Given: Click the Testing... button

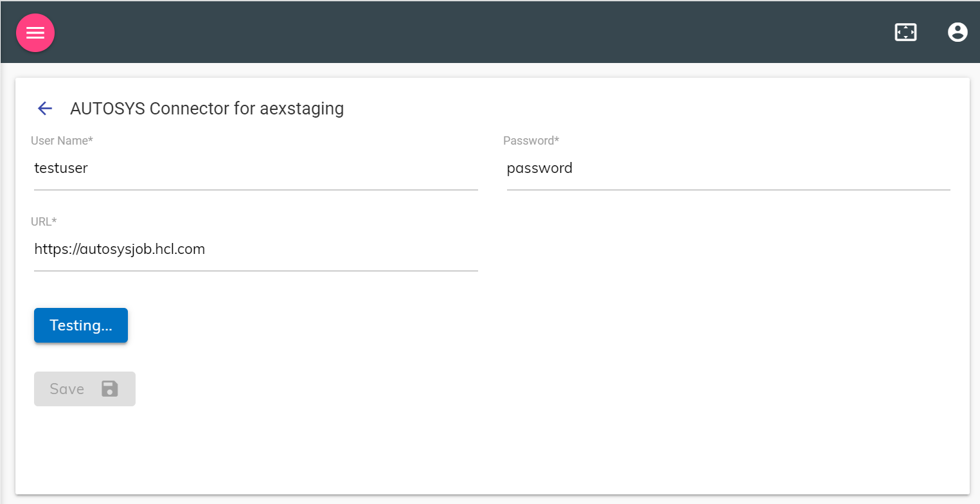Looking at the screenshot, I should coord(80,325).
